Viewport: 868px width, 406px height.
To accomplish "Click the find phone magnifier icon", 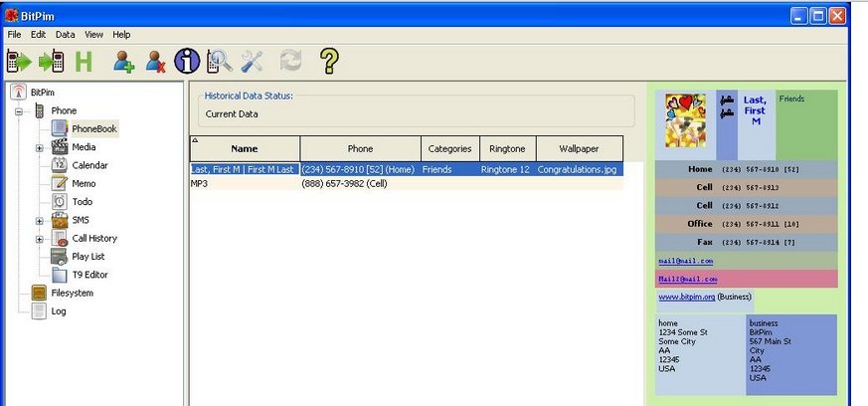I will [219, 61].
